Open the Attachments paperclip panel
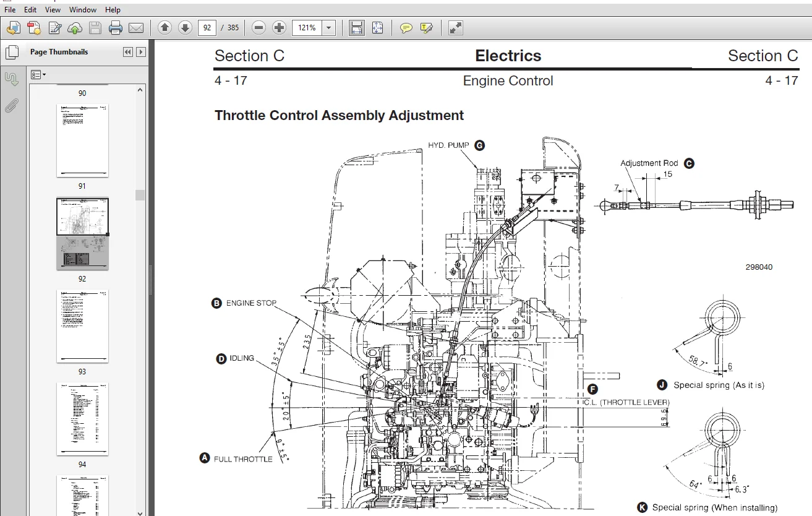The width and height of the screenshot is (812, 516). [11, 106]
